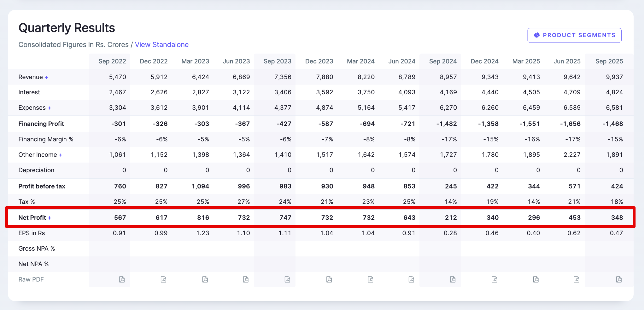Screen dimensions: 644x310
Task: Click the Quarterly Results heading
Action: tap(66, 28)
